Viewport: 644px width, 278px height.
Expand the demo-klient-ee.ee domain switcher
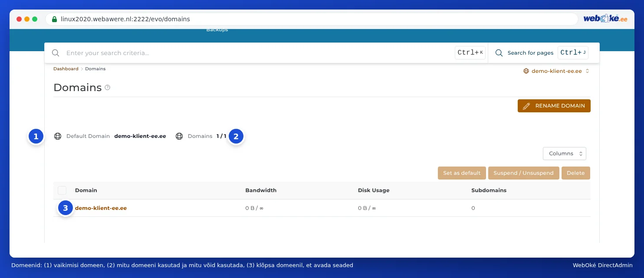[x=556, y=71]
